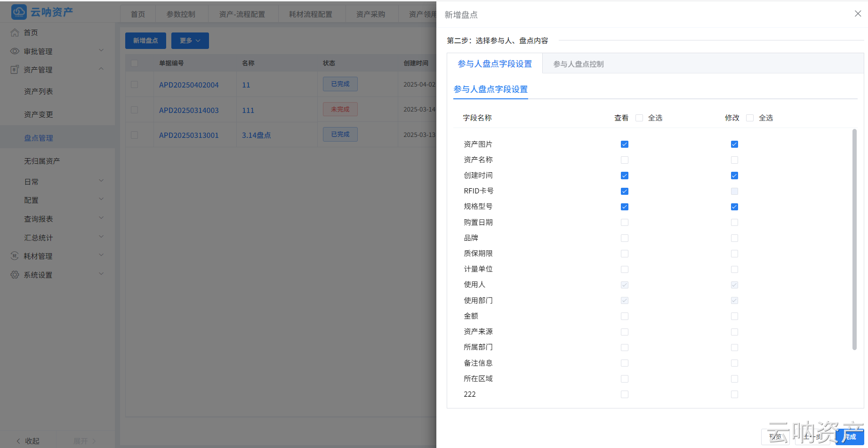
Task: Open the 资产采购 menu item
Action: coord(371,14)
